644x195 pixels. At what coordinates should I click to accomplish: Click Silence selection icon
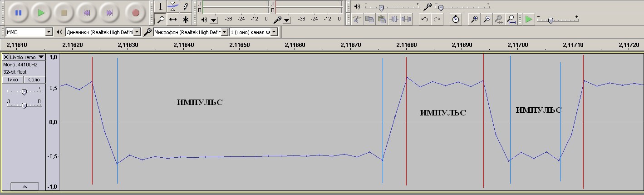click(406, 19)
